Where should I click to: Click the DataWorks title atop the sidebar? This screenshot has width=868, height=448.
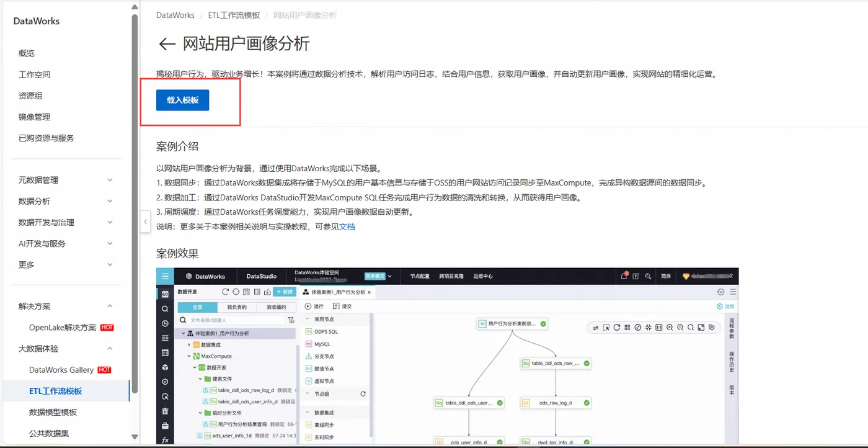[37, 21]
